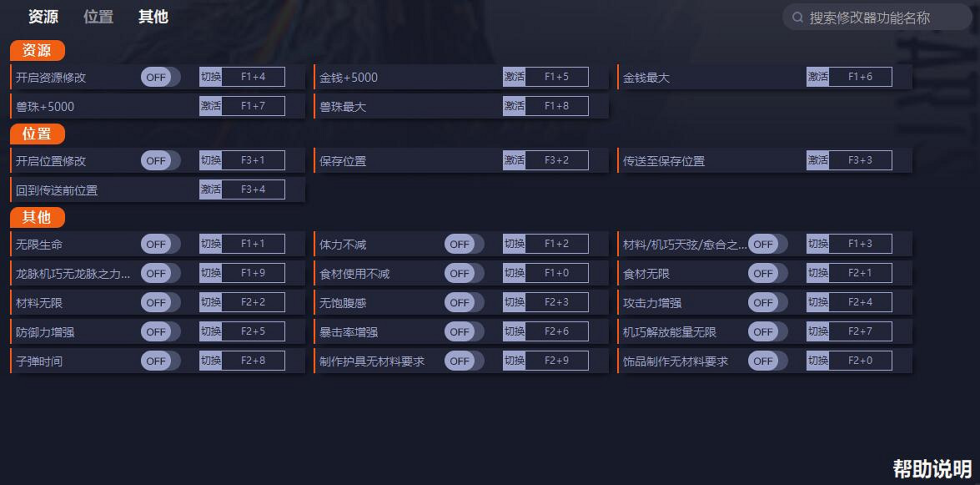This screenshot has width=980, height=485.
Task: Enable the 暴击率增强 switch
Action: 461,331
